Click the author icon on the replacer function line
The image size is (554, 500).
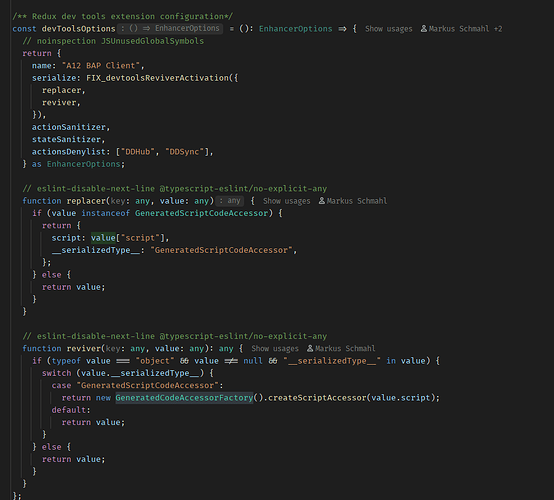[322, 201]
